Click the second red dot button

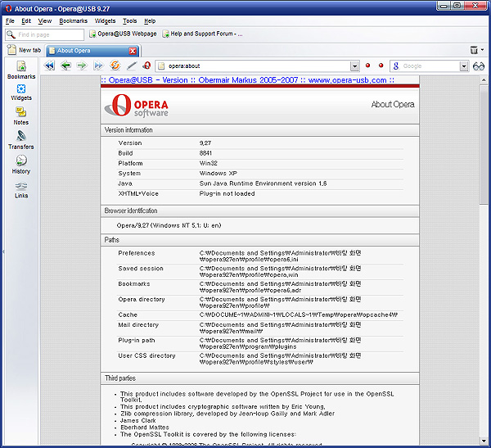381,66
